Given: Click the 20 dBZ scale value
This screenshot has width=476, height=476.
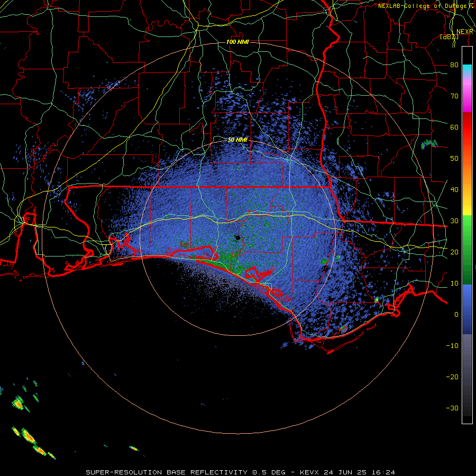Looking at the screenshot, I should (x=454, y=252).
